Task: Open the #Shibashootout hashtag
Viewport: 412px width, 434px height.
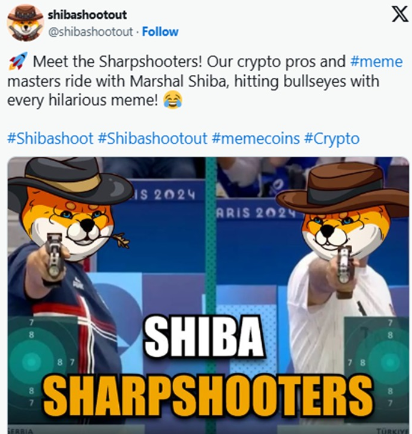Action: (153, 138)
